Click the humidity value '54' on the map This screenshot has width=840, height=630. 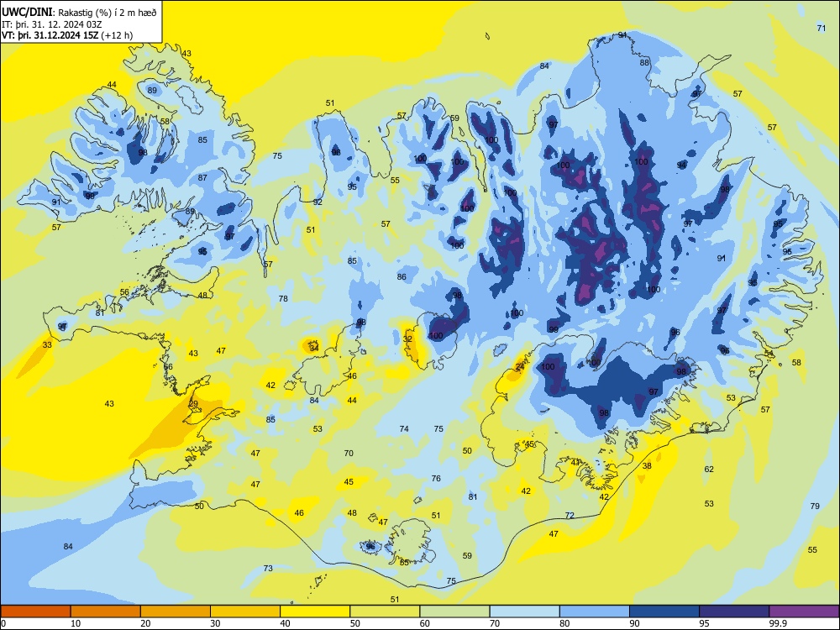tap(769, 354)
